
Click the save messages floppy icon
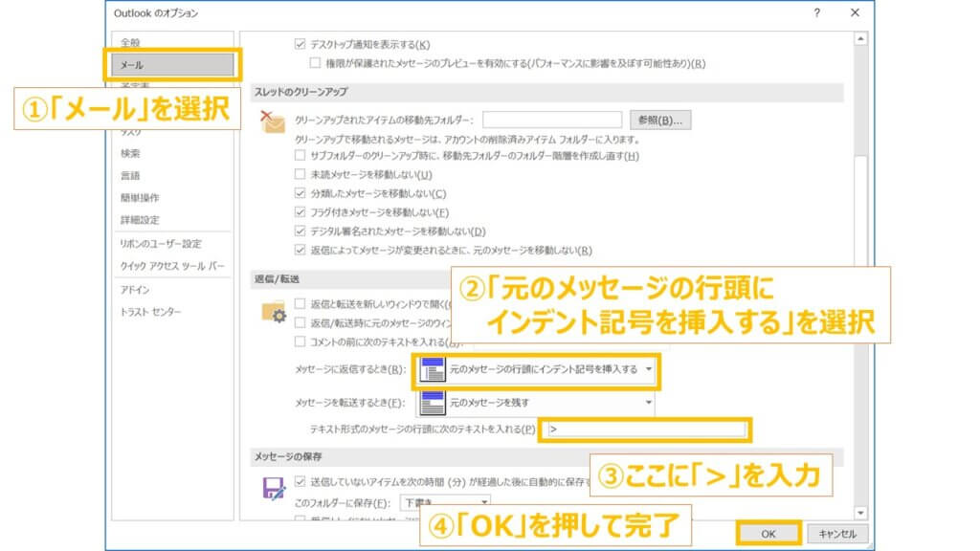pos(274,489)
